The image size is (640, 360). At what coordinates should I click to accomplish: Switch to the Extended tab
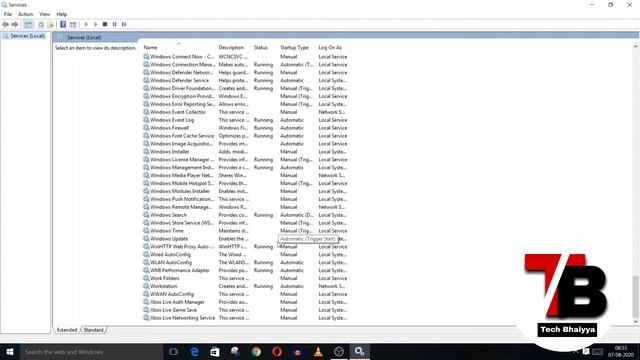(x=67, y=330)
